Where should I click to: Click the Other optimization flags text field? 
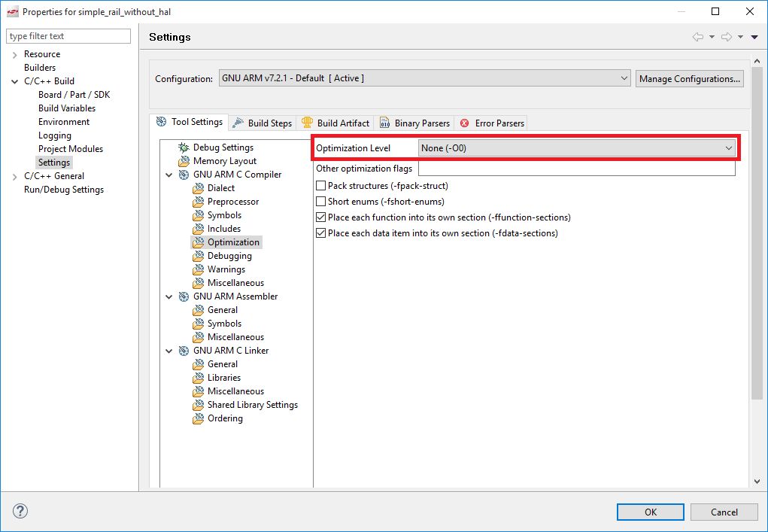576,169
